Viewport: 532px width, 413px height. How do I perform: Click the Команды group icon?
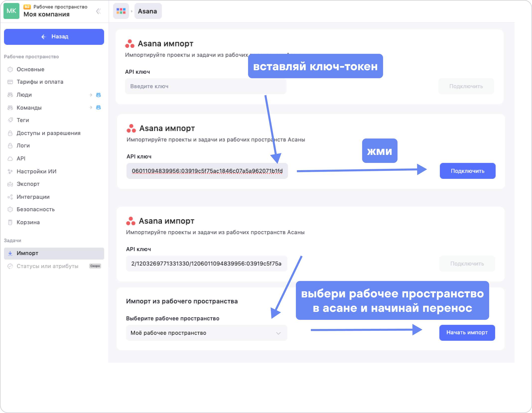(10, 108)
